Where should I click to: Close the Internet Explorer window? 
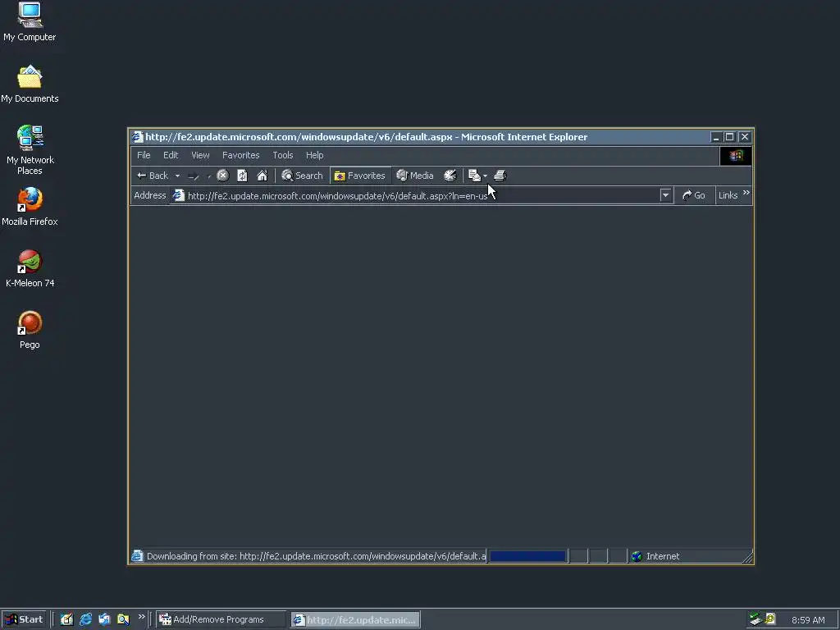(745, 137)
